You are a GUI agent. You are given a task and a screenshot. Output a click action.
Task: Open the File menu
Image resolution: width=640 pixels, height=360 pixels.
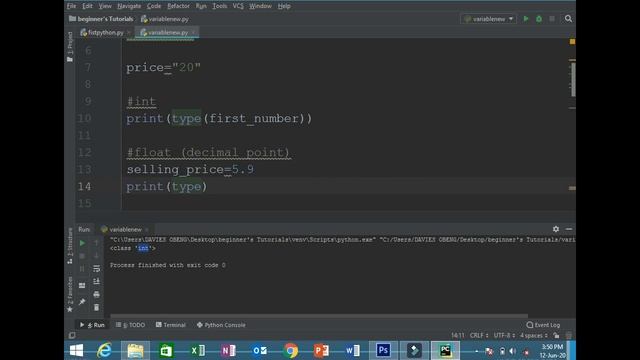[71, 6]
